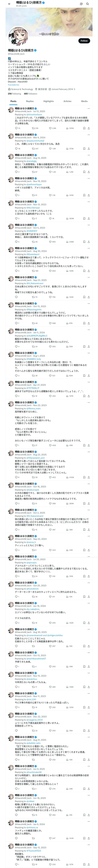Open the Media tab
This screenshot has height=868, width=98.
[84, 101]
